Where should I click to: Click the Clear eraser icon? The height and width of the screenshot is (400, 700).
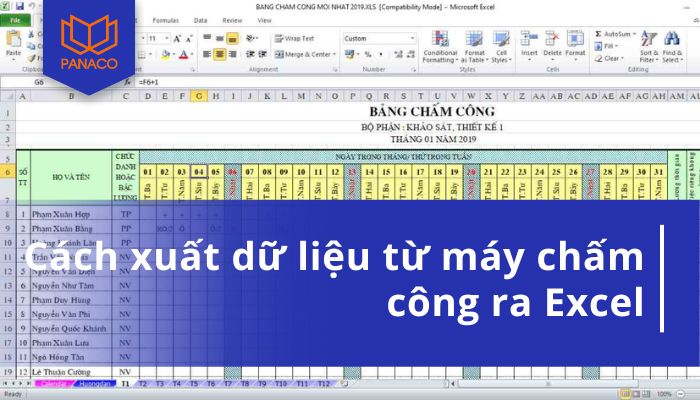coord(599,58)
